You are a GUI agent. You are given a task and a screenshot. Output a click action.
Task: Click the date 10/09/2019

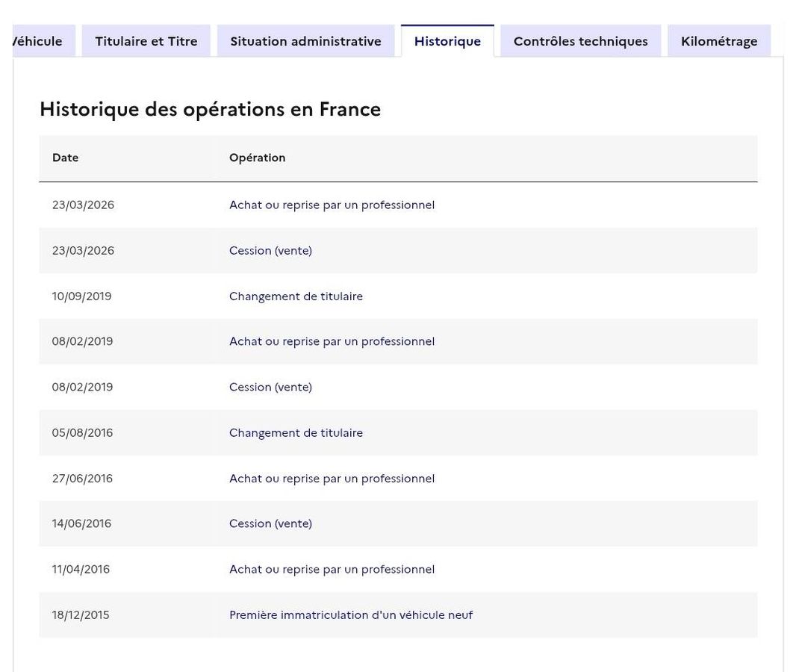[81, 296]
